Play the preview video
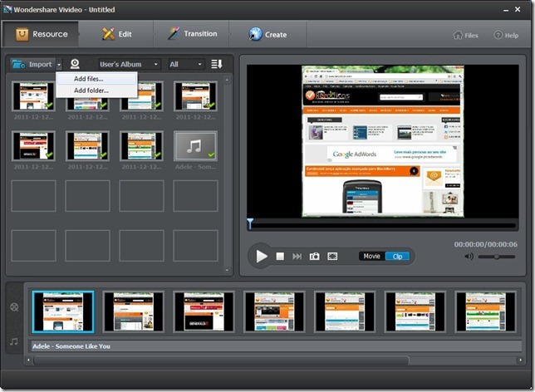 [x=262, y=257]
